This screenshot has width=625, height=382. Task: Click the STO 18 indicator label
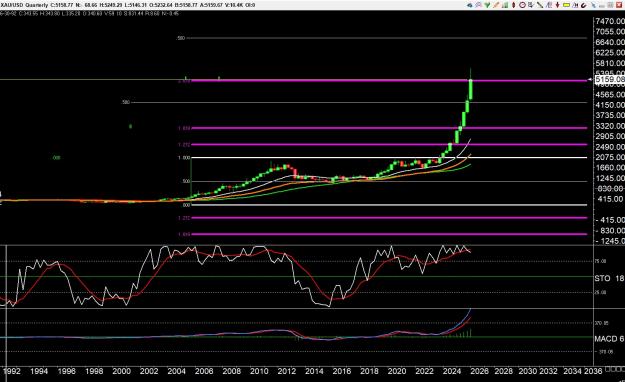coord(609,278)
